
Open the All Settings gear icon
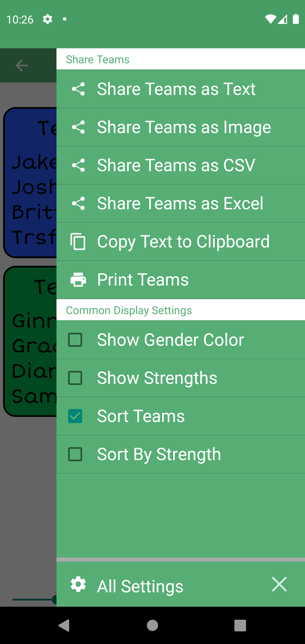tap(78, 584)
